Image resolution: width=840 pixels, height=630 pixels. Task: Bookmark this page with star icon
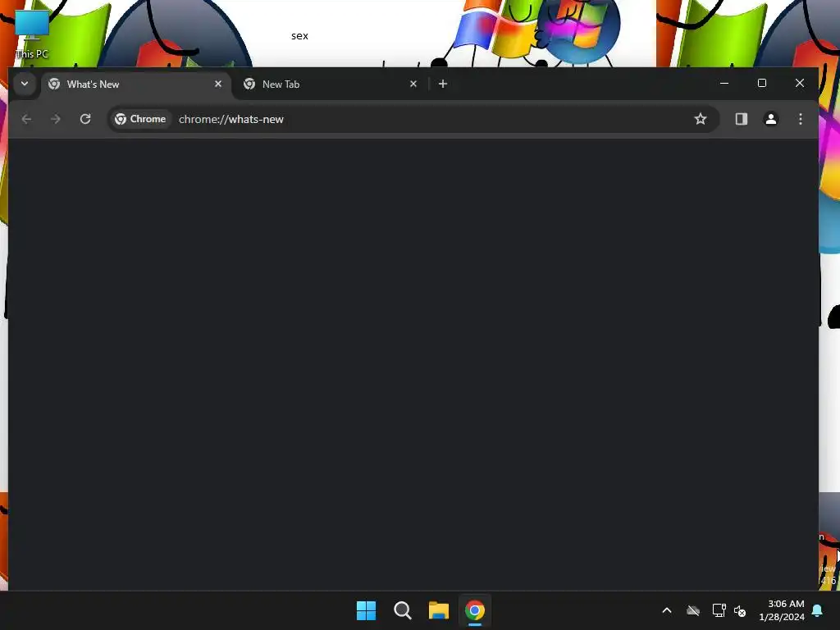[x=701, y=119]
